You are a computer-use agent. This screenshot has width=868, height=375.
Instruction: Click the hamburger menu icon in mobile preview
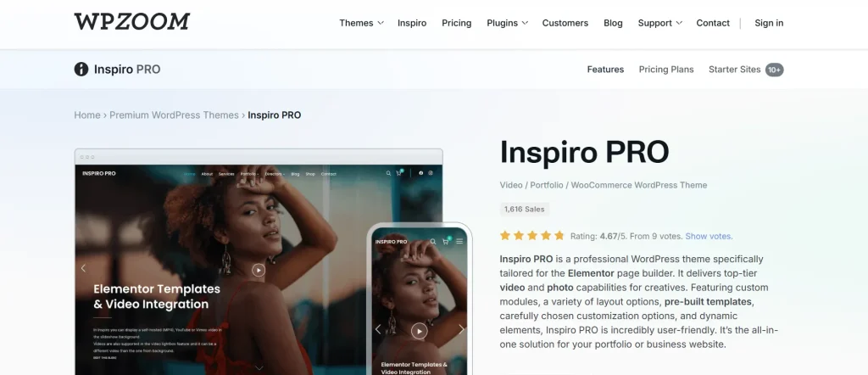coord(459,242)
